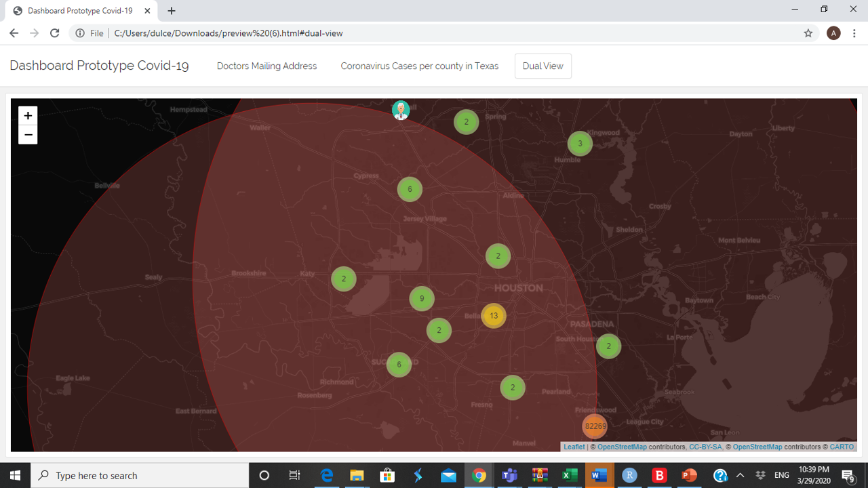Viewport: 868px width, 488px height.
Task: Click Dashboard Prototype Covid-19 title
Action: point(99,66)
